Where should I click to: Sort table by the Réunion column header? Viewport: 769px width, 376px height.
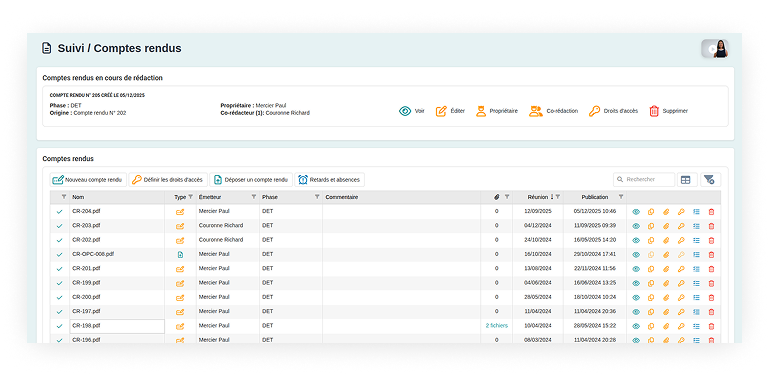click(538, 197)
